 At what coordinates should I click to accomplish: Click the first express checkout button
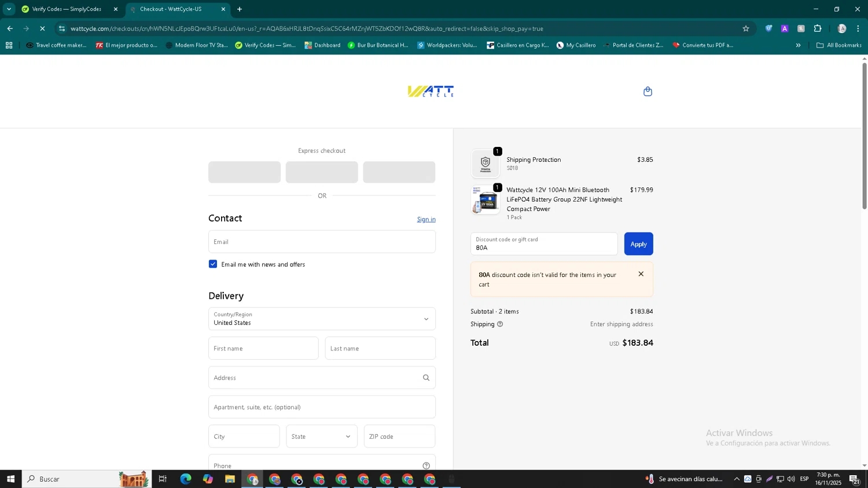[244, 172]
